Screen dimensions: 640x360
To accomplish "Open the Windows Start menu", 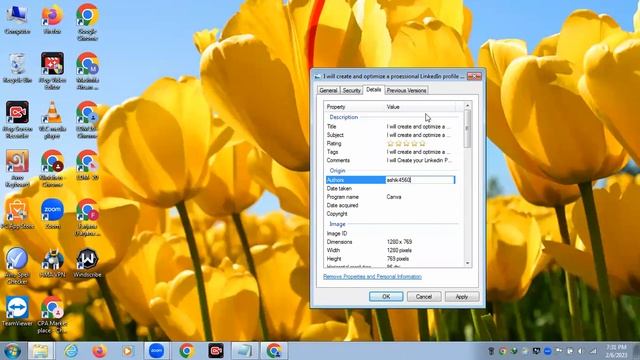I will coord(12,351).
